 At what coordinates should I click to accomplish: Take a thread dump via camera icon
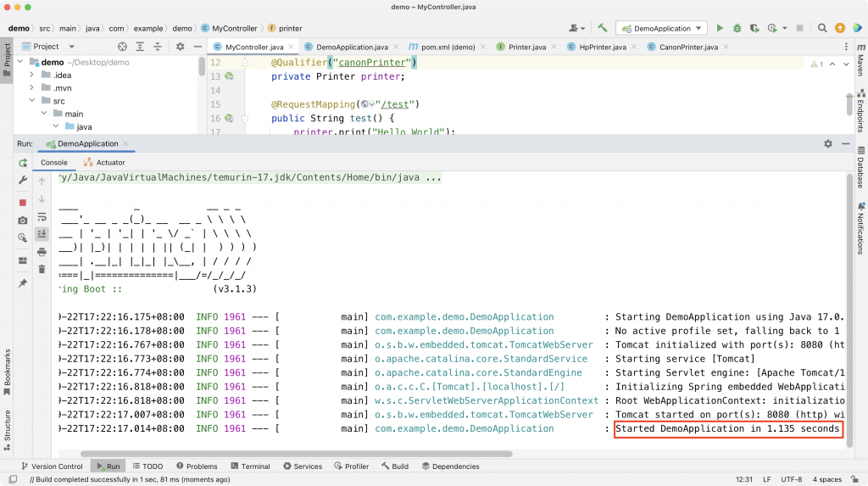[x=23, y=220]
